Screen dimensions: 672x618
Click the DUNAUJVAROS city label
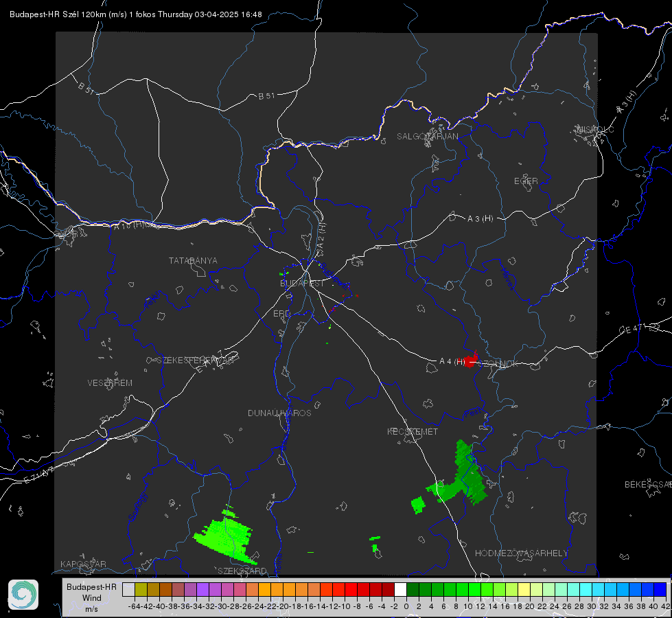click(x=279, y=413)
